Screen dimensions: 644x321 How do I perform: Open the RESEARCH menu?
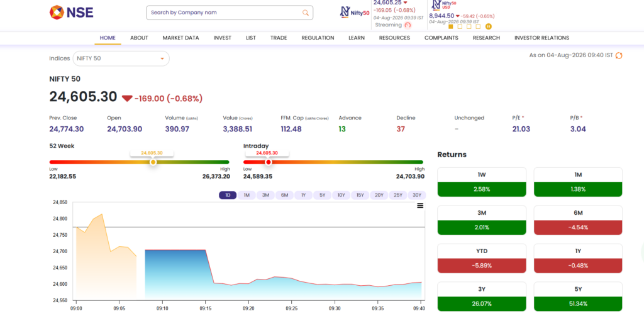tap(486, 38)
